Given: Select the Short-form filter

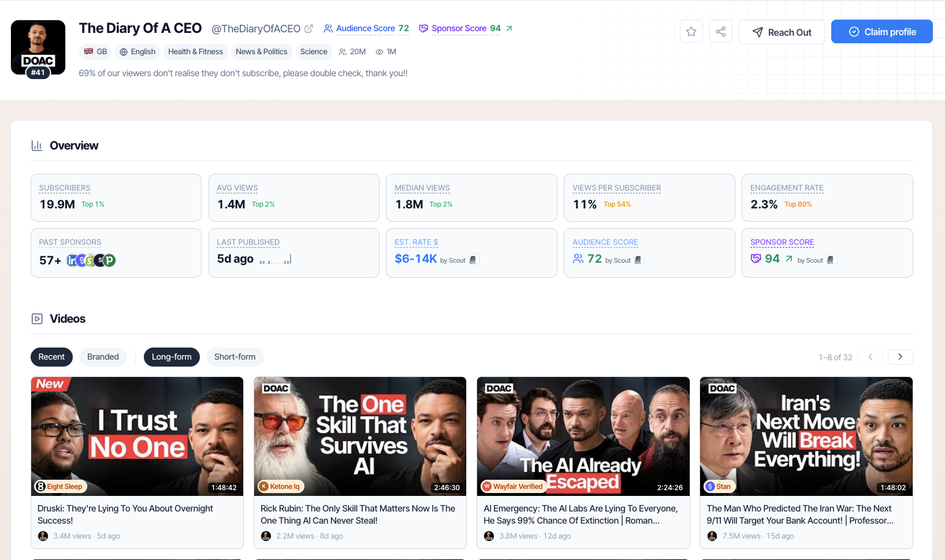Looking at the screenshot, I should (x=235, y=357).
